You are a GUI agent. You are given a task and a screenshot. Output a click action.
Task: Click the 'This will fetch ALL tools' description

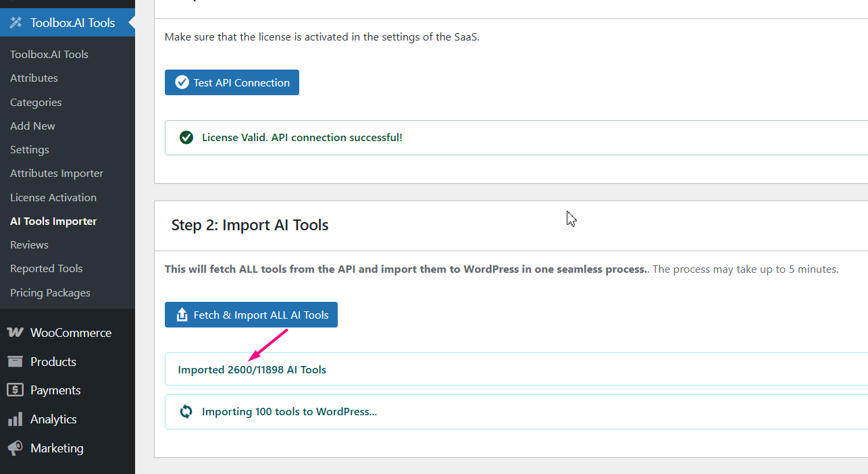[501, 269]
